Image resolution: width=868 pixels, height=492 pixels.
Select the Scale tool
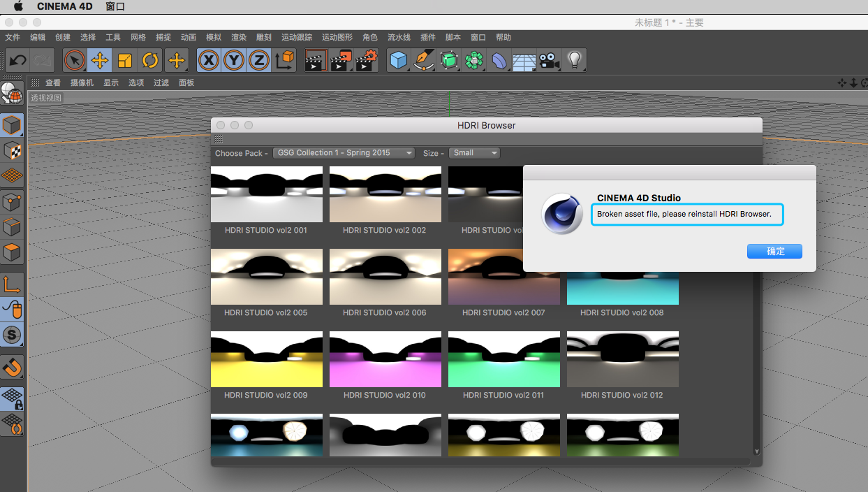pyautogui.click(x=126, y=60)
